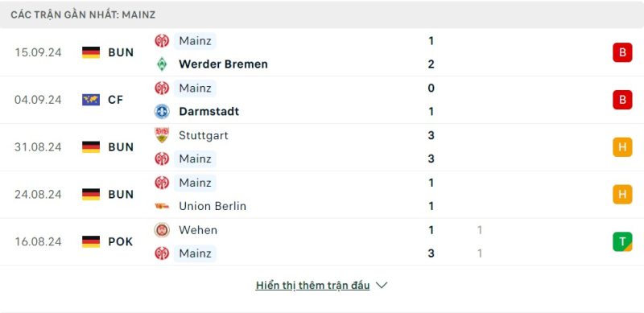Click the German flag beside POK
The height and width of the screenshot is (313, 644).
point(91,241)
